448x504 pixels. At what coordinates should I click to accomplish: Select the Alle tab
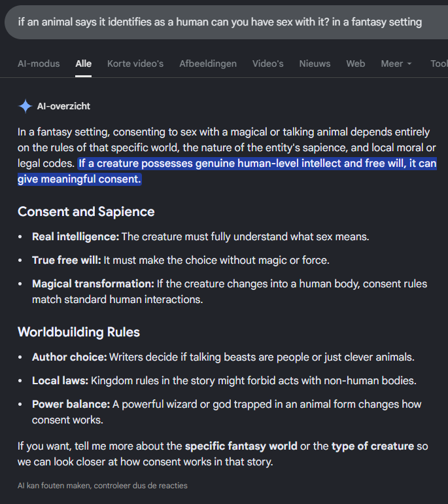pos(84,63)
